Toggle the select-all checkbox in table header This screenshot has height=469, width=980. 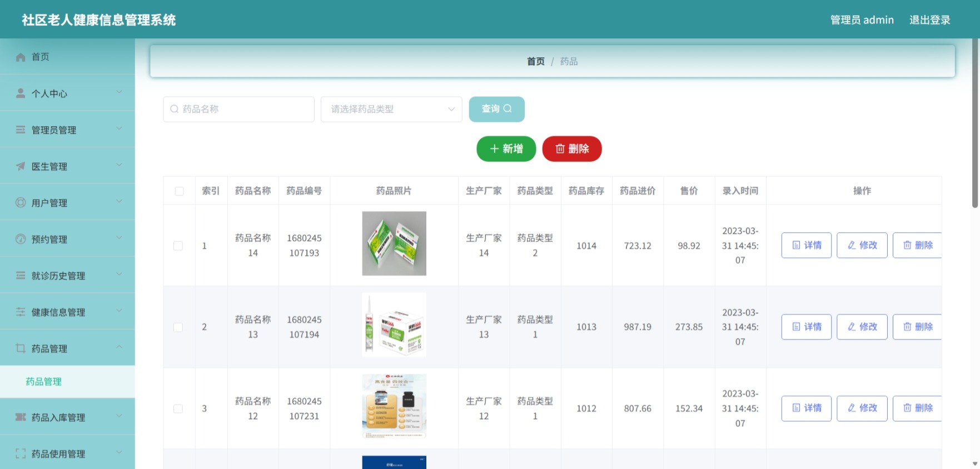179,191
